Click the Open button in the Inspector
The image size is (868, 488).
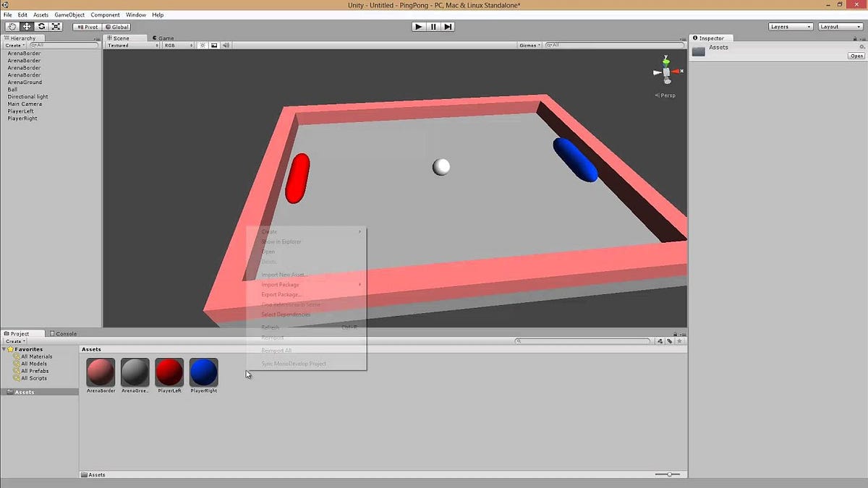pyautogui.click(x=858, y=56)
